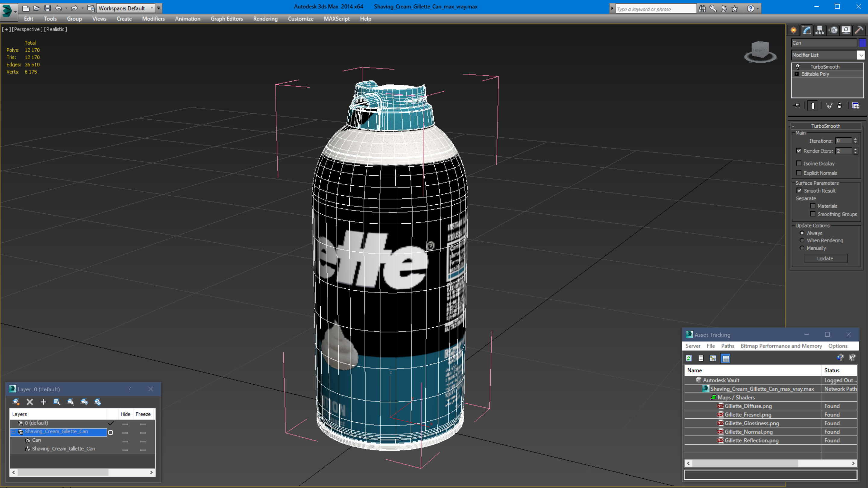
Task: Click Refresh icon in Asset Tracking toolbar
Action: point(689,358)
